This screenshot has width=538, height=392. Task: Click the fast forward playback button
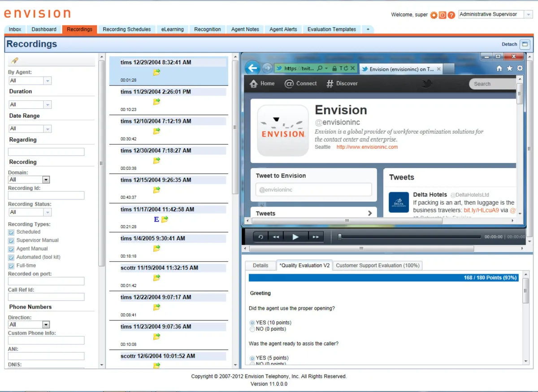pos(316,237)
